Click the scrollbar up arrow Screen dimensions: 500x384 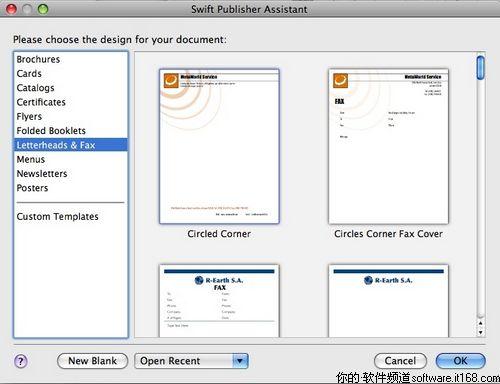[480, 323]
